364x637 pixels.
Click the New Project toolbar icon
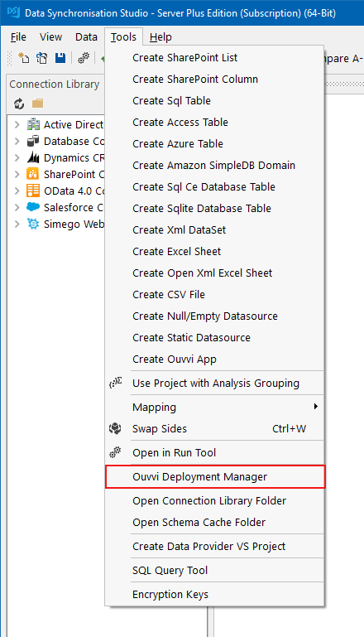point(23,58)
